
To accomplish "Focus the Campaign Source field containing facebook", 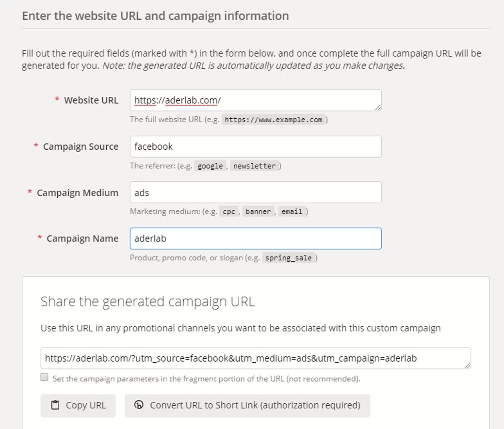I will point(255,146).
